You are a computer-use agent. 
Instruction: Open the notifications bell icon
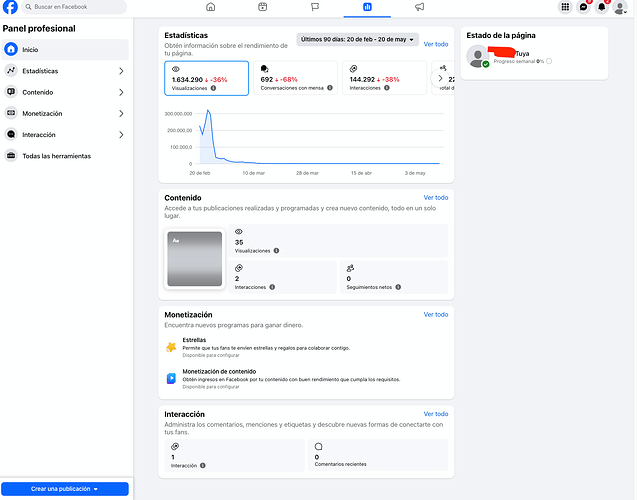pos(602,7)
